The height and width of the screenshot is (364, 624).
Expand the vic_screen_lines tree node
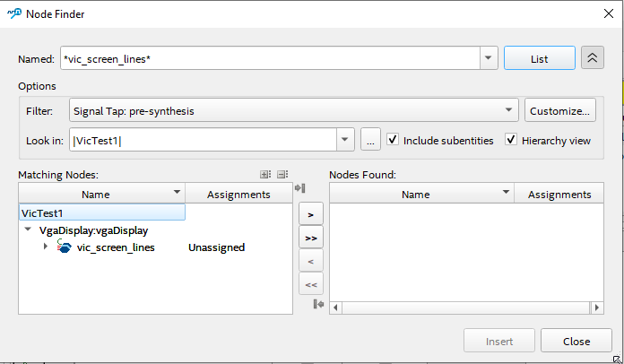pyautogui.click(x=46, y=247)
